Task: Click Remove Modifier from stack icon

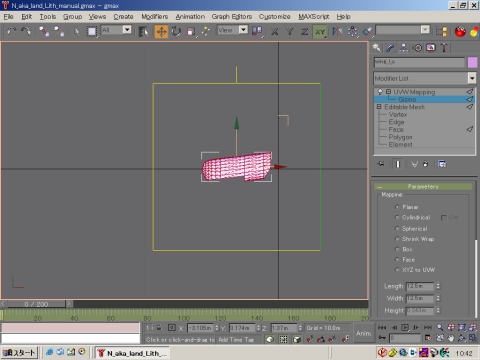Action: (426, 164)
